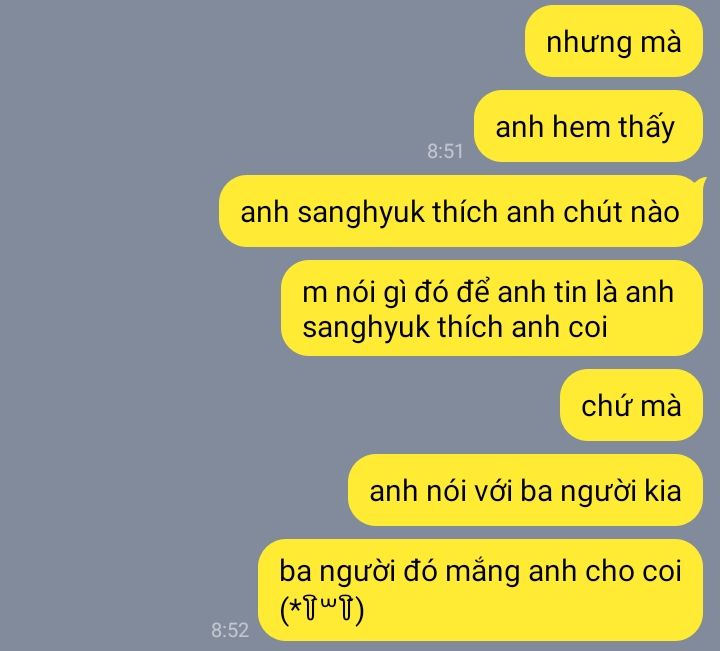Screen dimensions: 720x651
Task: Tap the "chứ mà" message bubble
Action: 631,405
